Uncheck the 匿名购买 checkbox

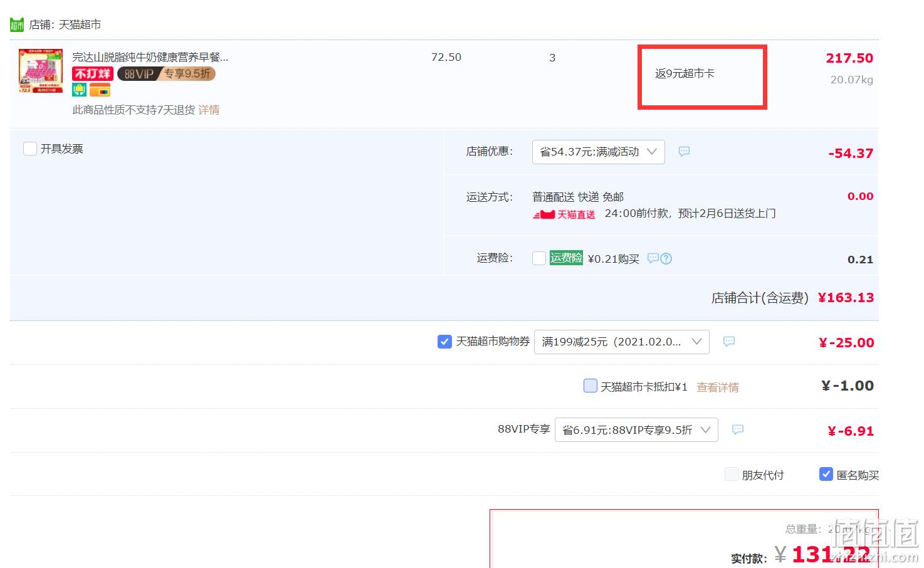[x=826, y=474]
